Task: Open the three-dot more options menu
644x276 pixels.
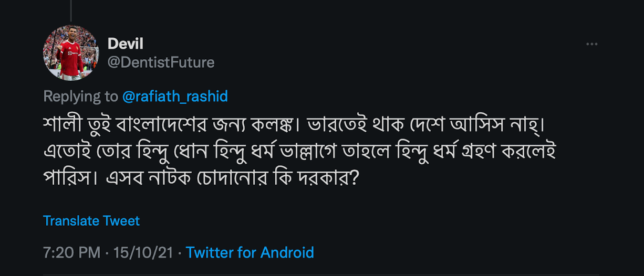Action: pyautogui.click(x=592, y=45)
